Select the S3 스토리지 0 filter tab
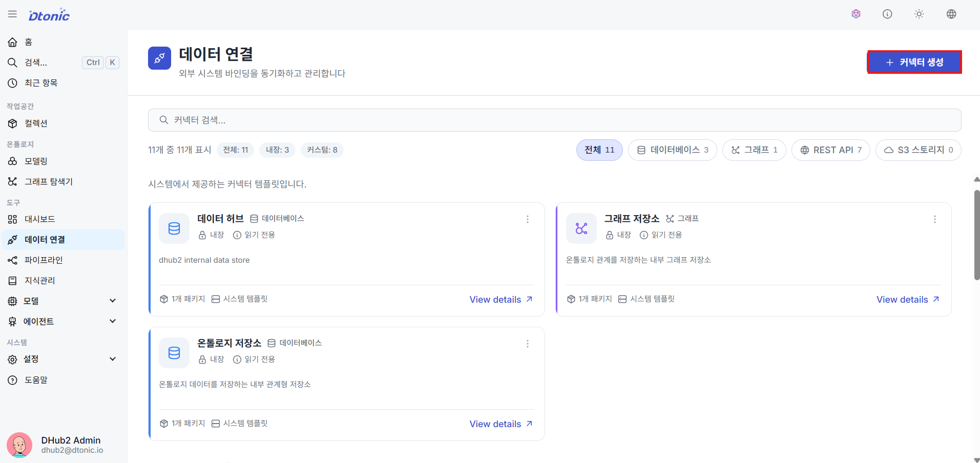Screen dimensions: 980x463 coord(919,150)
